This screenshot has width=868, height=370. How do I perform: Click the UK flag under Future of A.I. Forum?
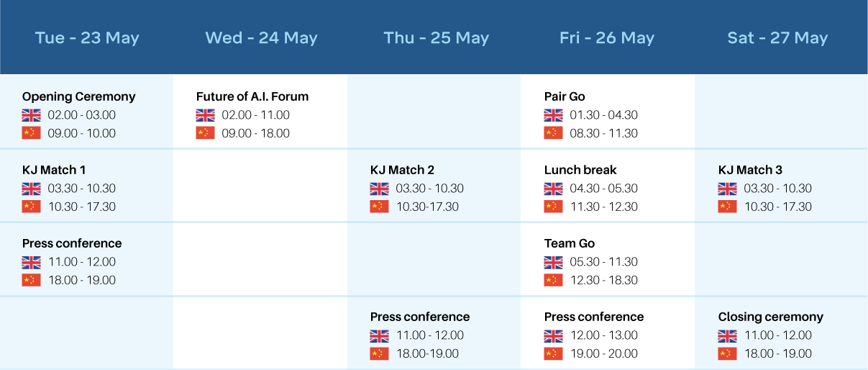tap(205, 115)
